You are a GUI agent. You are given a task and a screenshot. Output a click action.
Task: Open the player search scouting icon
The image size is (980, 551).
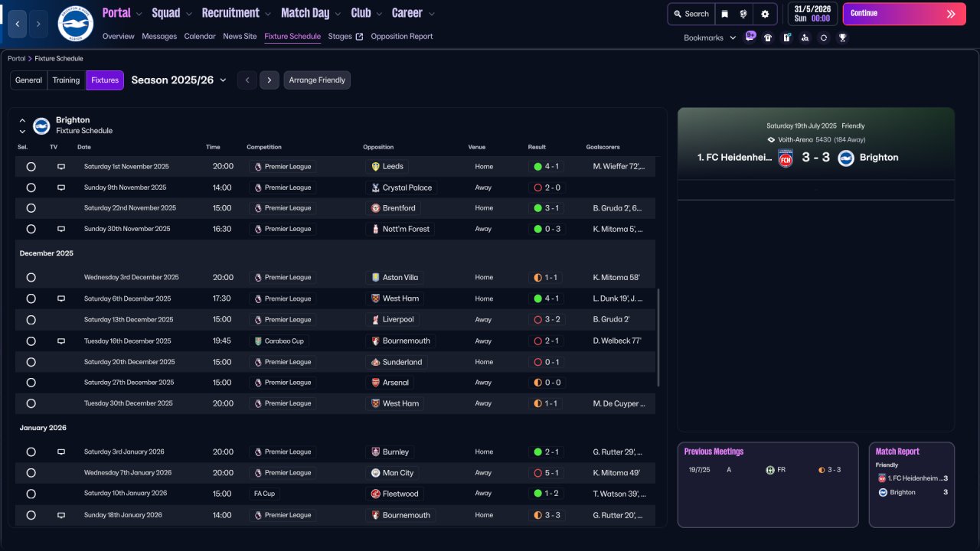[x=805, y=37]
